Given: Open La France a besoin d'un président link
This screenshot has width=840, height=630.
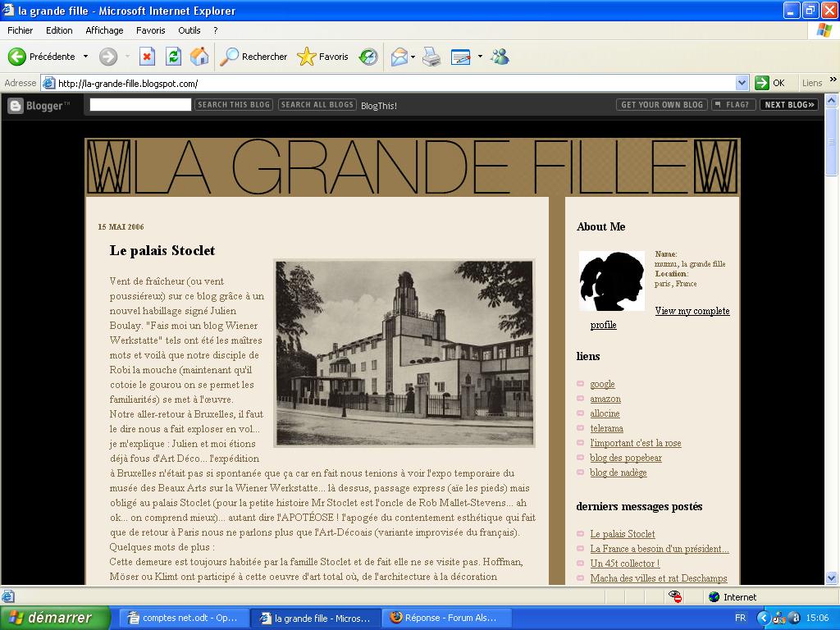Looking at the screenshot, I should click(660, 549).
